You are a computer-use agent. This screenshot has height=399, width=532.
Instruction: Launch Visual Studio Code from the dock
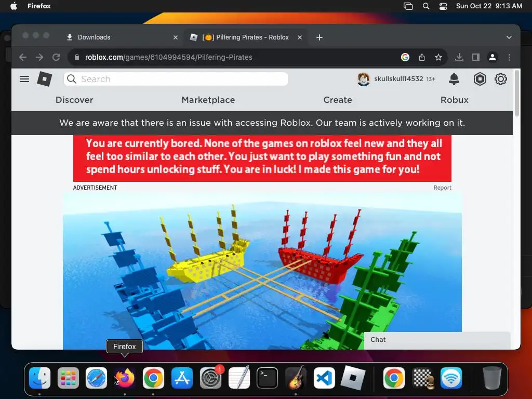[324, 378]
